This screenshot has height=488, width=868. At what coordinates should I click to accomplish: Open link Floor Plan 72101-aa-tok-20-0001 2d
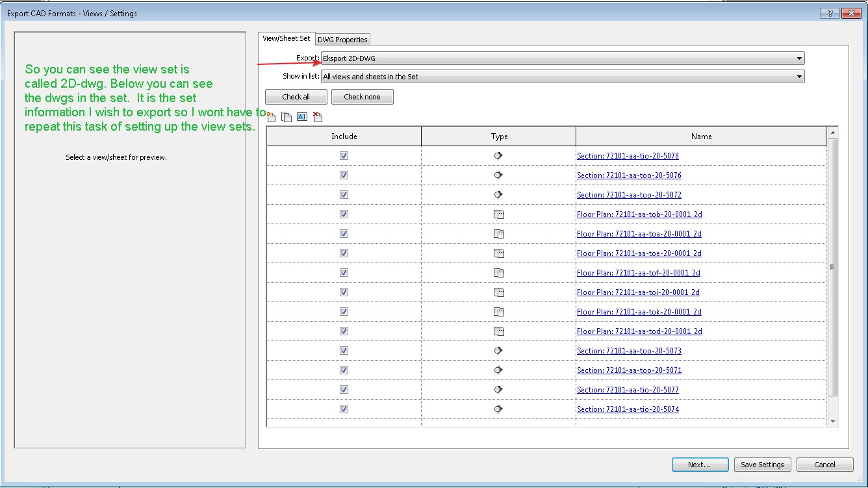pyautogui.click(x=639, y=312)
